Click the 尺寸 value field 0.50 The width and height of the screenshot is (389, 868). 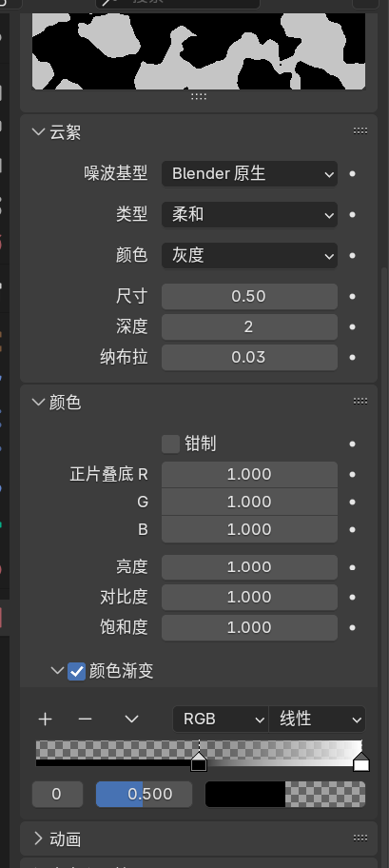249,297
